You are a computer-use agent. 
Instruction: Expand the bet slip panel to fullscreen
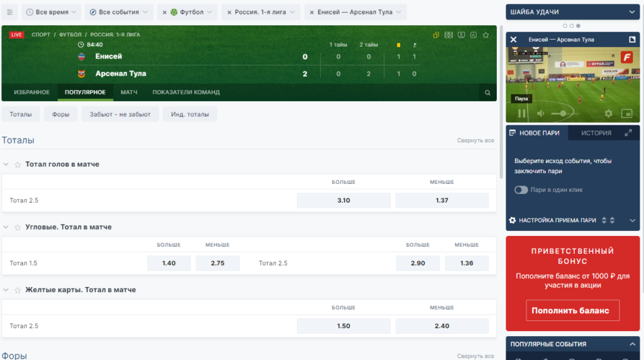[628, 133]
